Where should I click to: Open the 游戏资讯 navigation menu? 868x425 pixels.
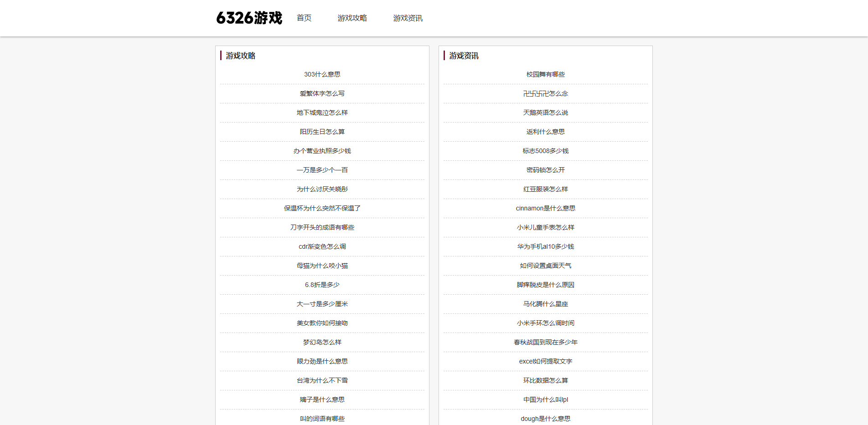click(408, 18)
